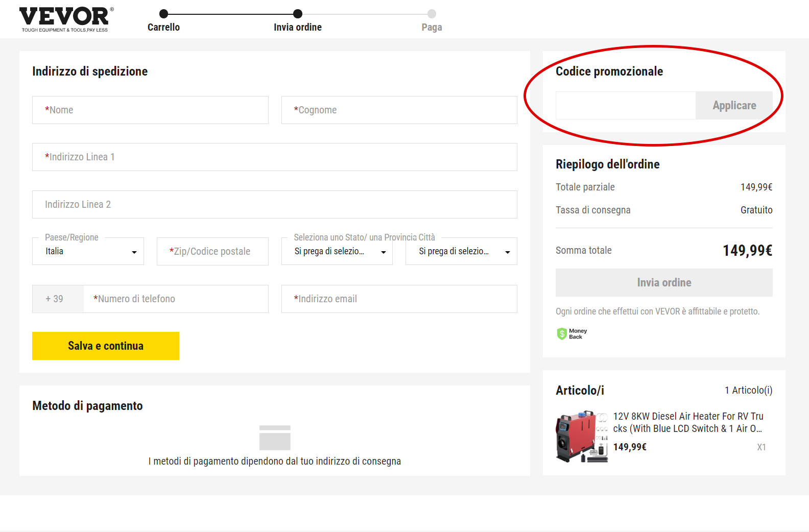This screenshot has width=809, height=532.
Task: Click the Applicare promo code button
Action: (734, 106)
